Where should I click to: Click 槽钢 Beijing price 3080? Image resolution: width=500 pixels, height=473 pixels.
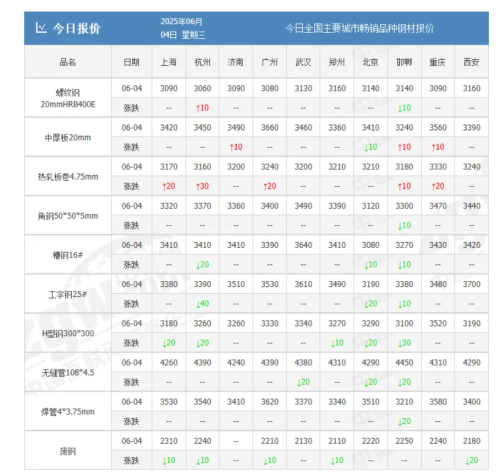click(370, 245)
